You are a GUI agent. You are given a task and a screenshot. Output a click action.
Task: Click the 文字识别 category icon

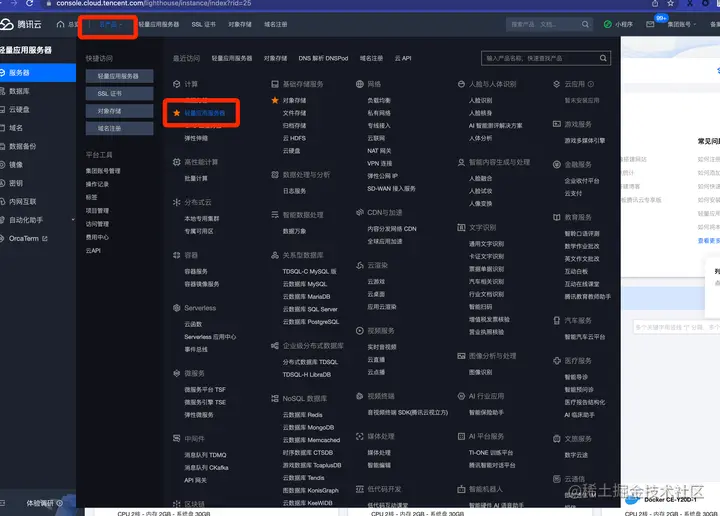tap(461, 227)
